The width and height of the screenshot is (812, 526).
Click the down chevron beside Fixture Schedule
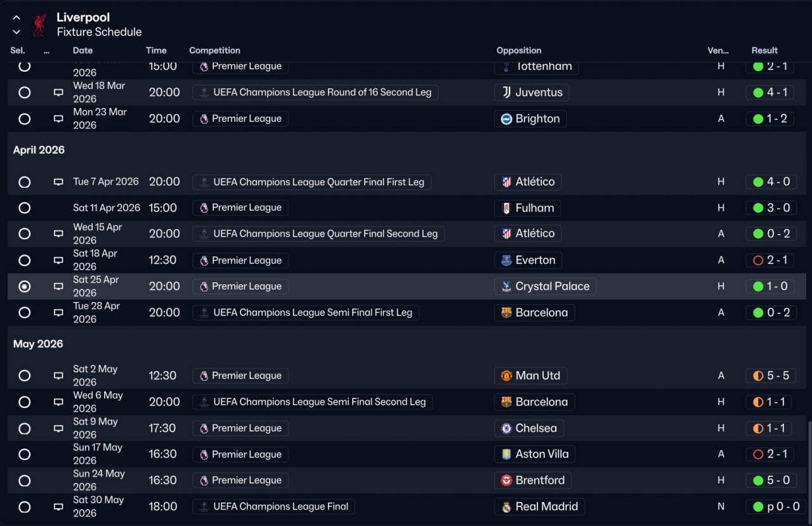tap(16, 32)
